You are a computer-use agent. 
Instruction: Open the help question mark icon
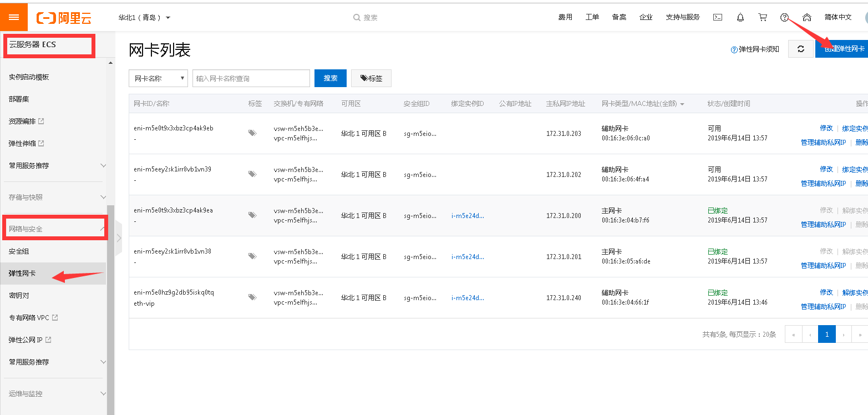click(x=784, y=17)
